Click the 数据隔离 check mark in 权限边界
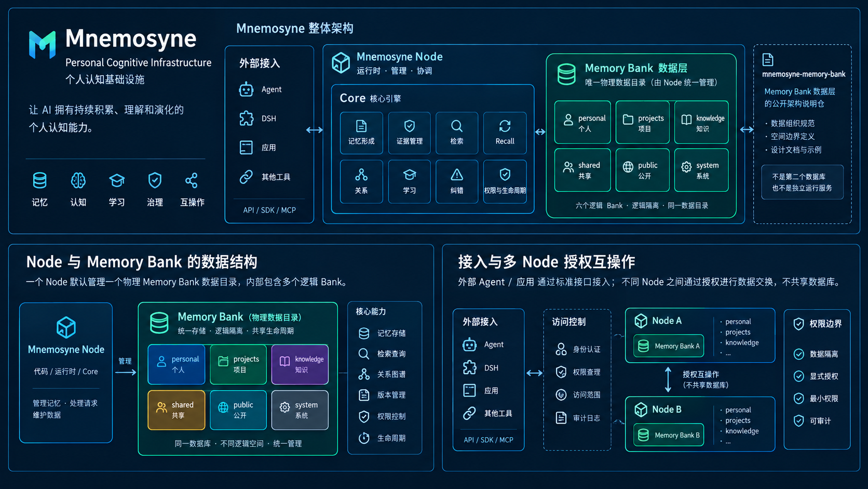Viewport: 868px width, 489px height. pyautogui.click(x=799, y=354)
